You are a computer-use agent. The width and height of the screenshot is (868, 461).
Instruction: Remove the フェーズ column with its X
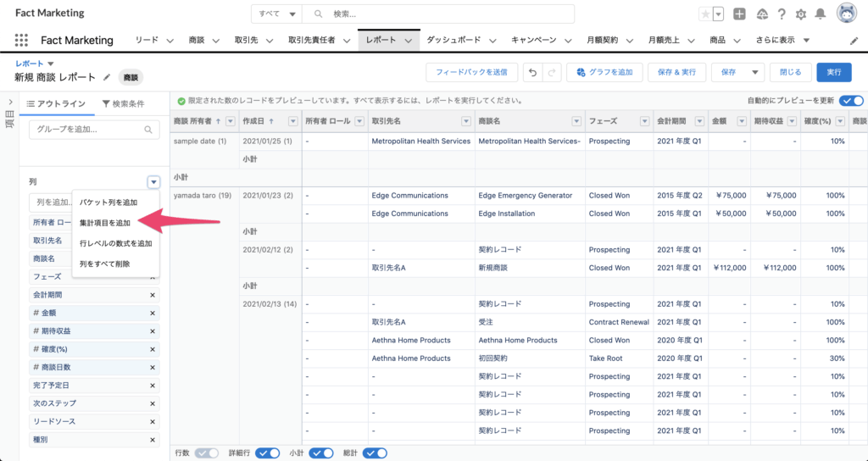(153, 277)
